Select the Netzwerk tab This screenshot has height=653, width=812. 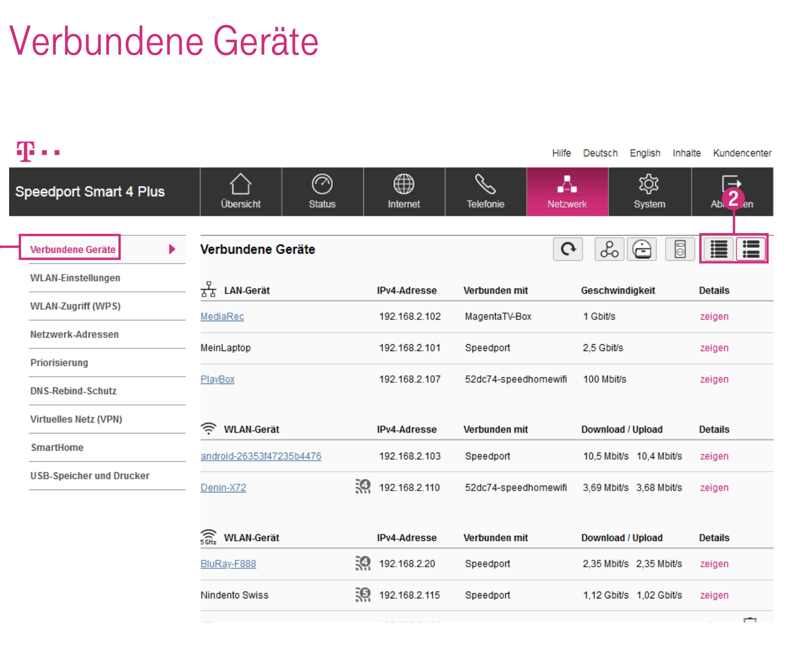[567, 192]
